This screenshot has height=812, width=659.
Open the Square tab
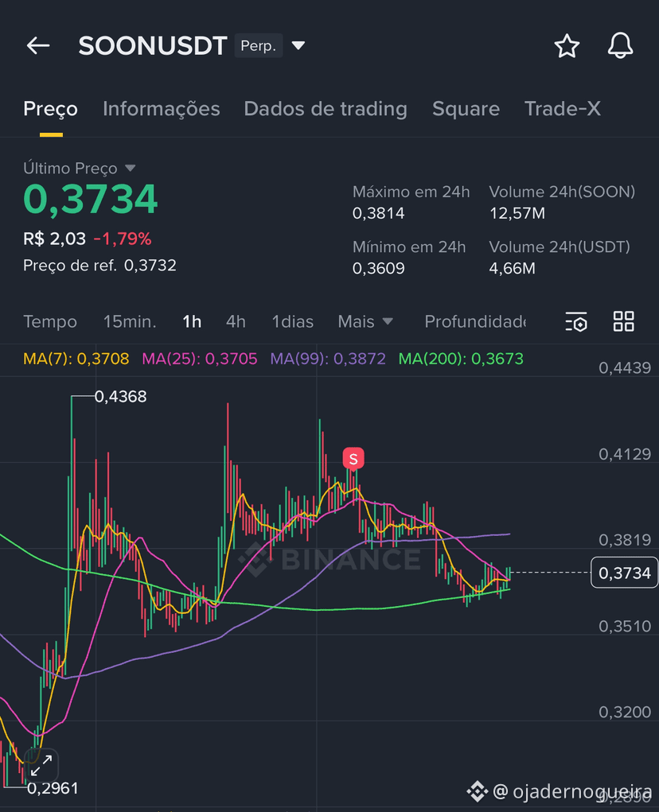click(466, 109)
